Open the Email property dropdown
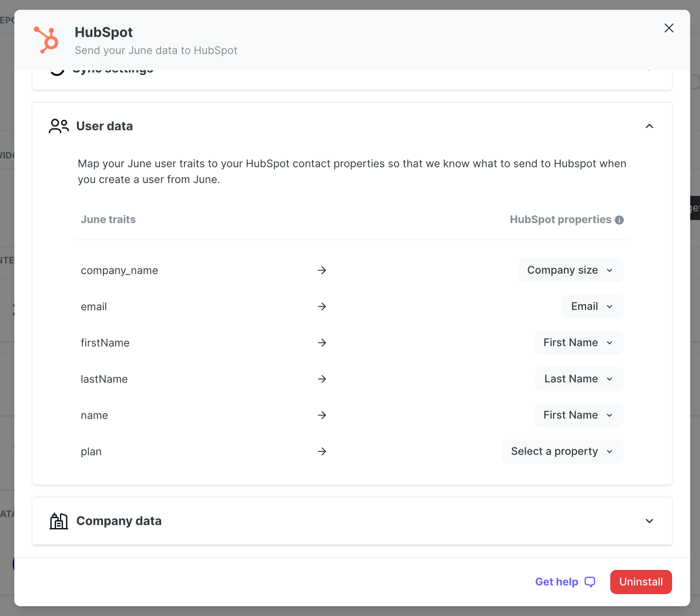Screen dimensions: 700x616 coord(593,306)
